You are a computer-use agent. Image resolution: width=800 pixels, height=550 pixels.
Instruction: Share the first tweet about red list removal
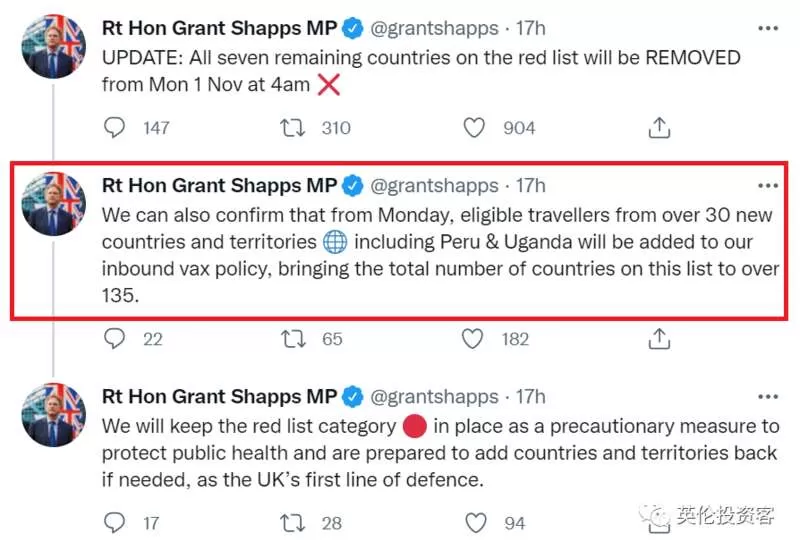659,128
